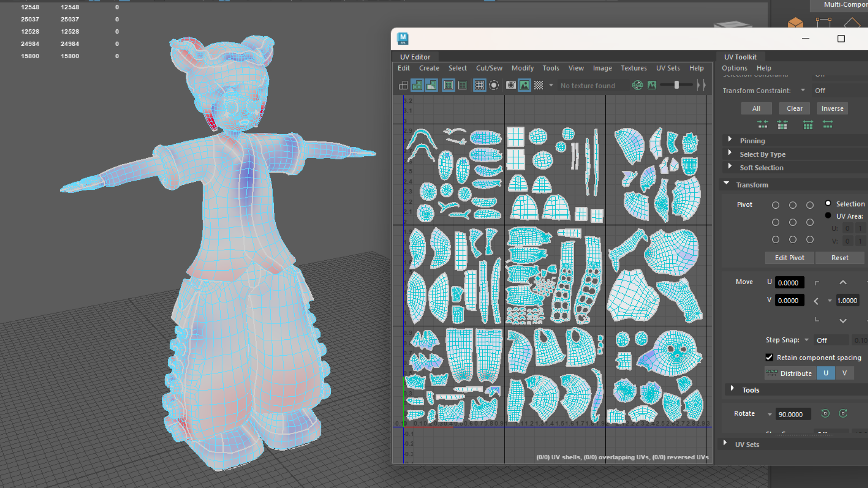
Task: Click the Inverse selection button
Action: pyautogui.click(x=832, y=108)
